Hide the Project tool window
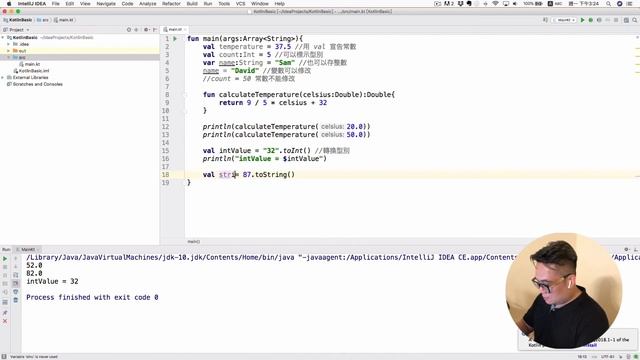The height and width of the screenshot is (360, 640). pyautogui.click(x=155, y=30)
